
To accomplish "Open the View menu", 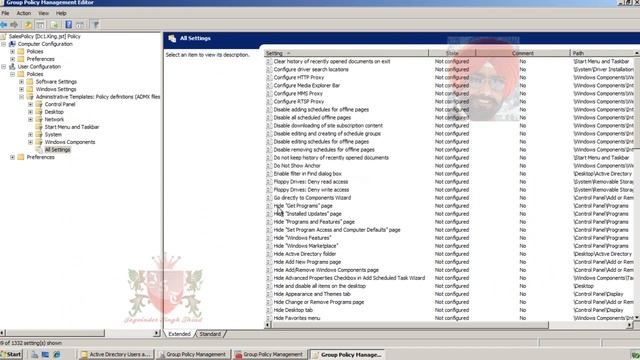I will tap(43, 13).
